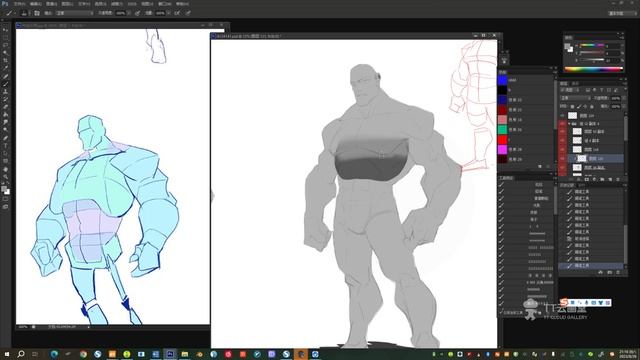The height and width of the screenshot is (360, 640).
Task: Open the brush blend mode dropdown
Action: click(74, 13)
